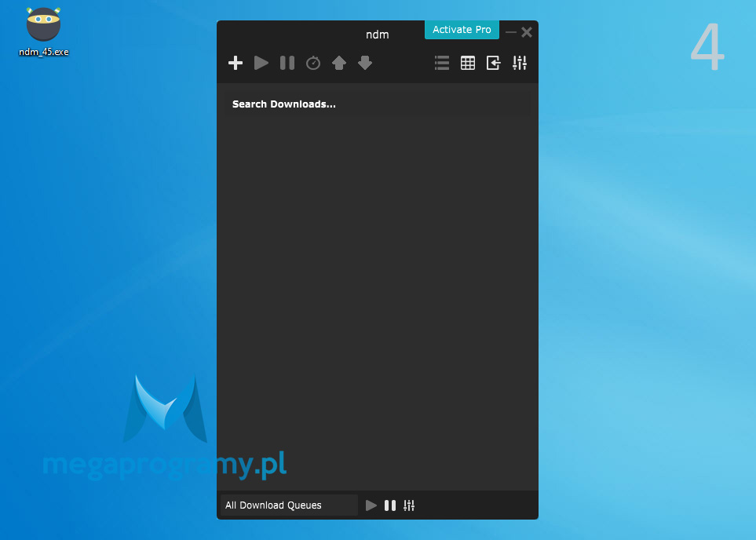
Task: Close the ndm window
Action: [527, 32]
